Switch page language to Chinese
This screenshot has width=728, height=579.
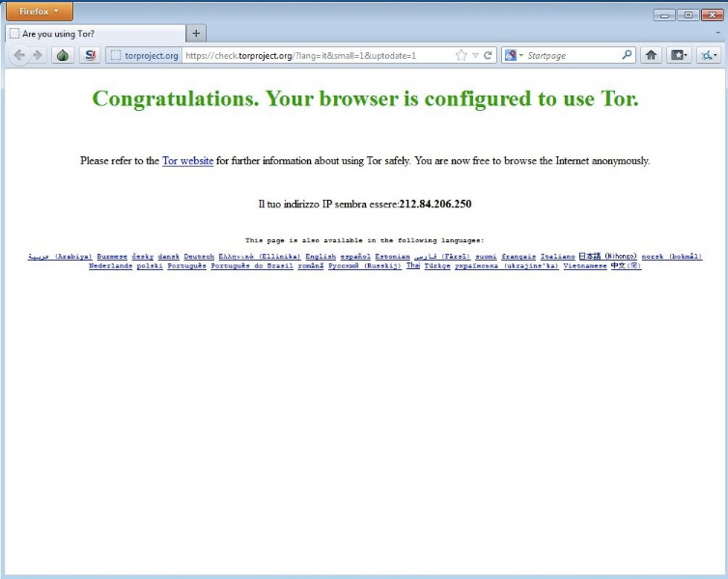(x=626, y=265)
